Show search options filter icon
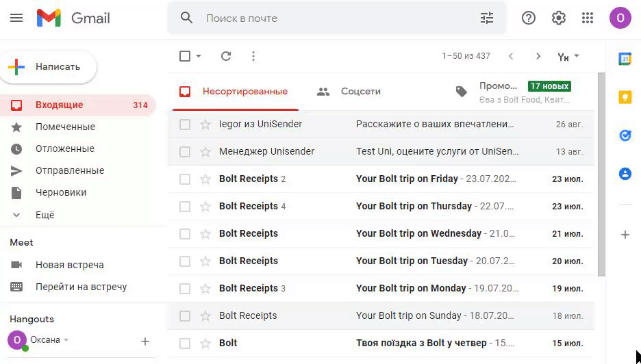This screenshot has height=364, width=641. (x=486, y=18)
